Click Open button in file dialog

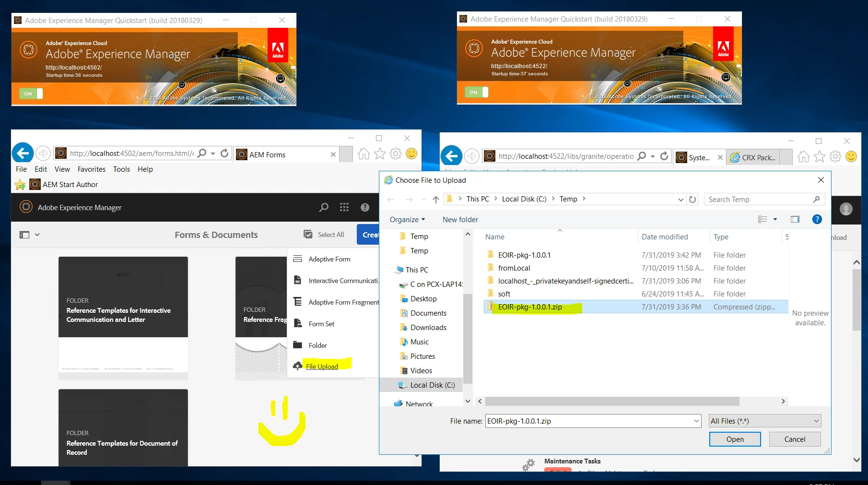click(x=735, y=439)
